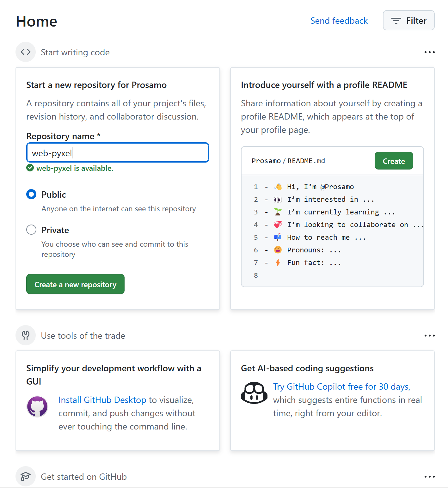Click the green availability checkmark icon
The height and width of the screenshot is (488, 448).
30,168
